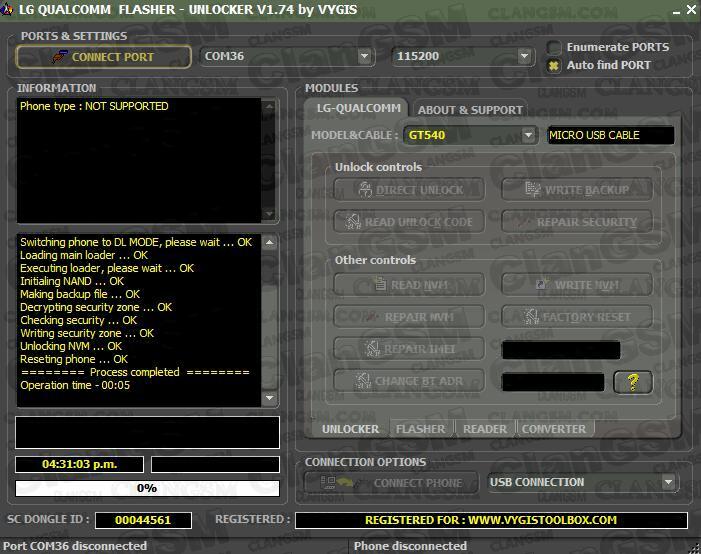Click the FACTORY RESET button
The width and height of the screenshot is (701, 554).
pyautogui.click(x=577, y=317)
